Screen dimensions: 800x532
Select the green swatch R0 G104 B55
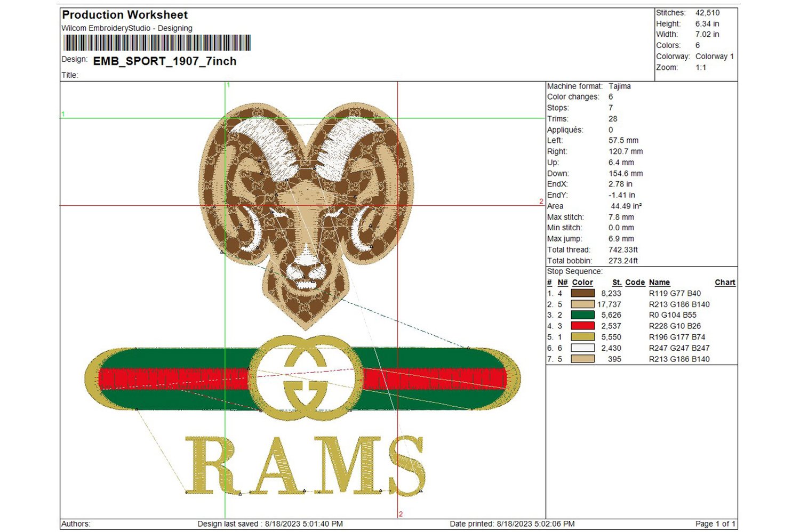coord(583,315)
